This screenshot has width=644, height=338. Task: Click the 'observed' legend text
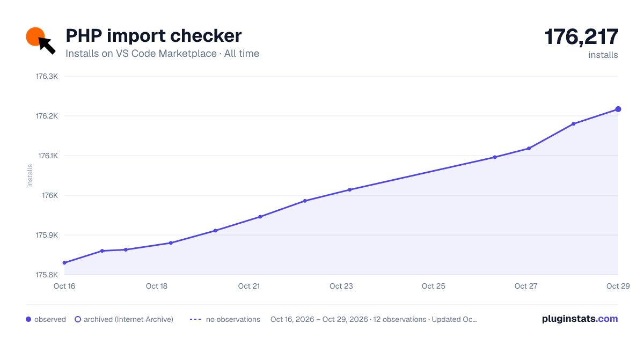click(50, 319)
